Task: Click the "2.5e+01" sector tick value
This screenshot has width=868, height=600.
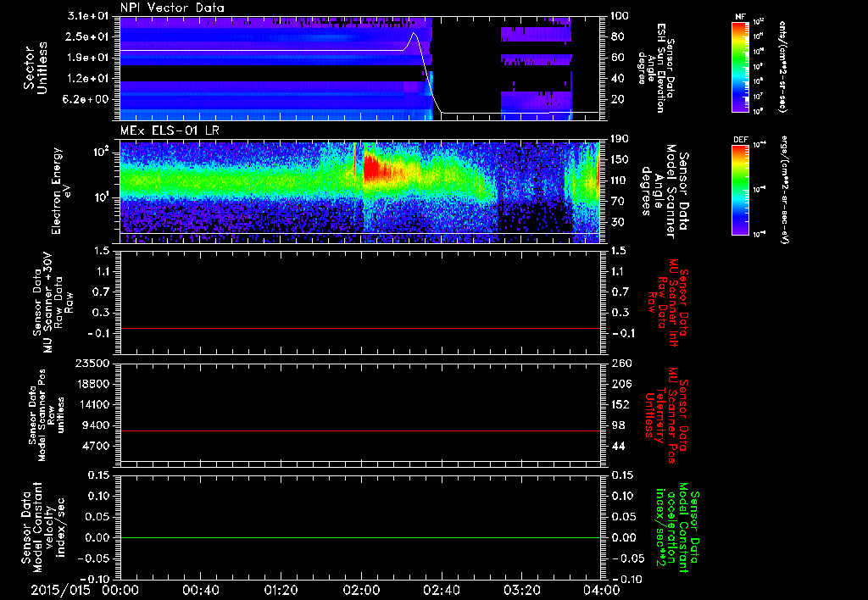Action: 89,36
